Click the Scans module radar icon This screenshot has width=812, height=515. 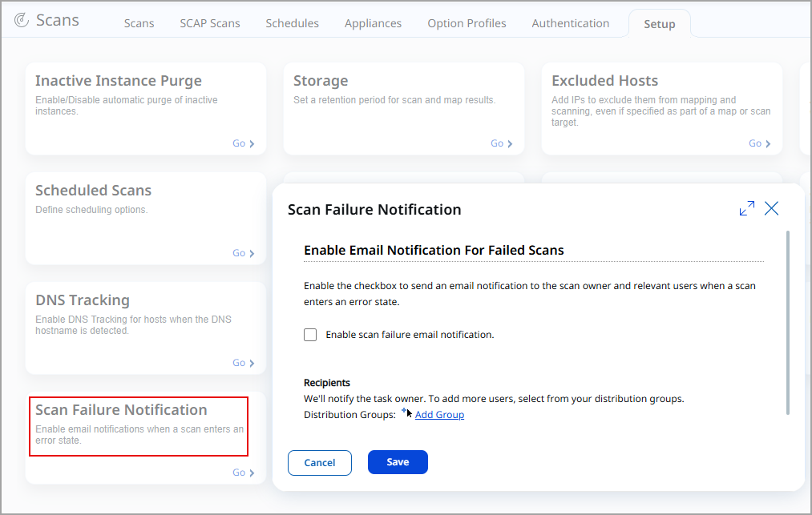pos(21,20)
